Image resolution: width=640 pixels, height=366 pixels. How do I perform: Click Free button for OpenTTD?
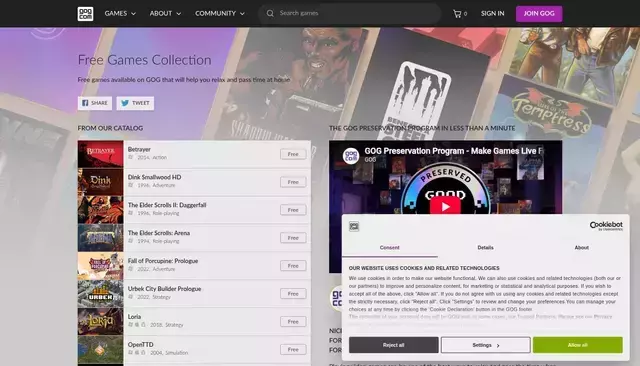point(293,349)
